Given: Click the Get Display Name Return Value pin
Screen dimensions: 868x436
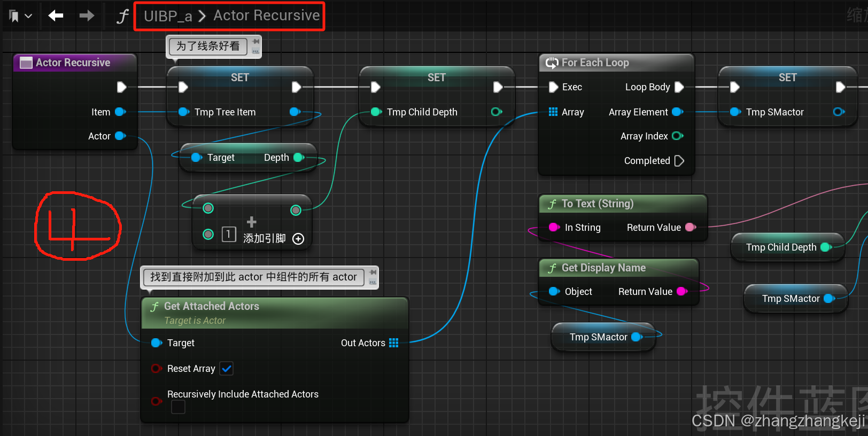Looking at the screenshot, I should [681, 291].
